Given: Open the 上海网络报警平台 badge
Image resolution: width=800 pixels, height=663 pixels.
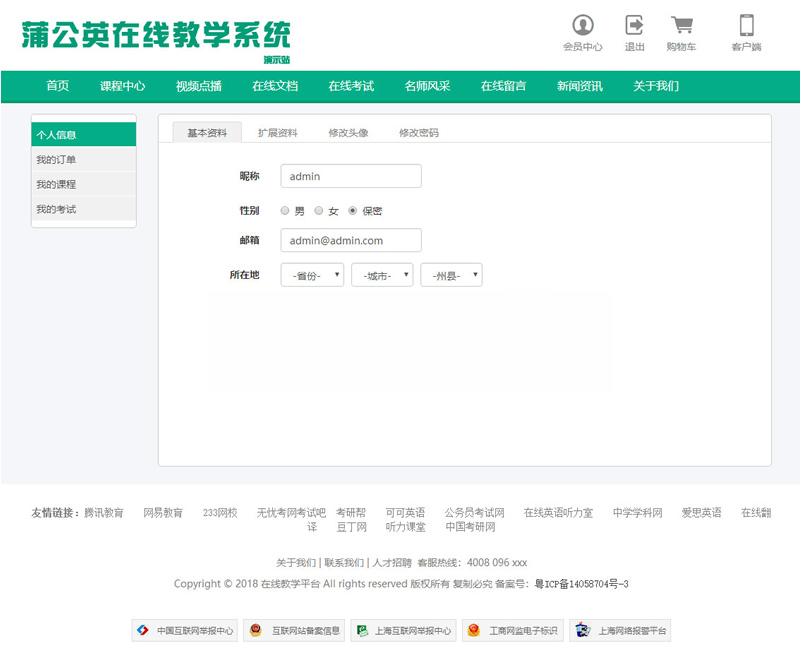Looking at the screenshot, I should [x=620, y=631].
